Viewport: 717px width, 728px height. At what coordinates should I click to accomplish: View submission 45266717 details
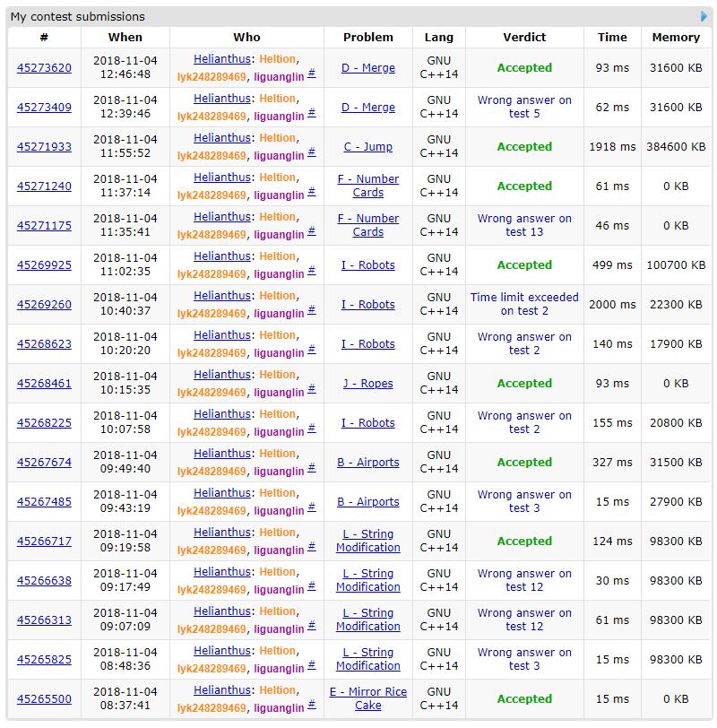[x=44, y=542]
